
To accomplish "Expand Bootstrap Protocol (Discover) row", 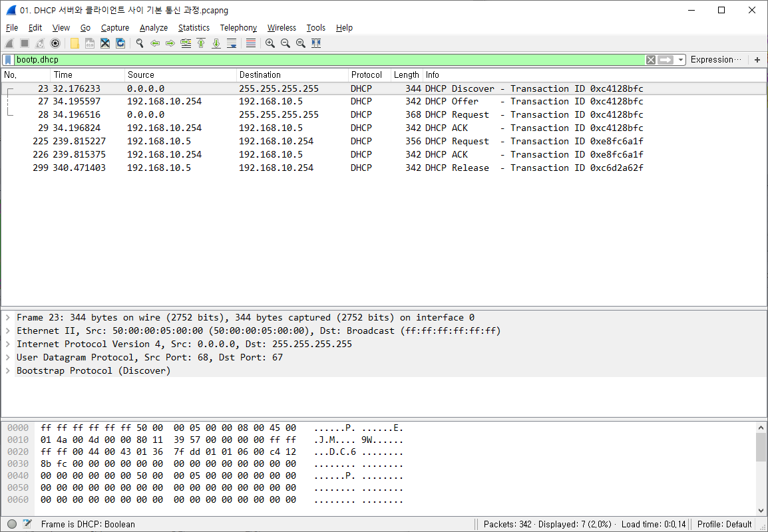I will [8, 370].
